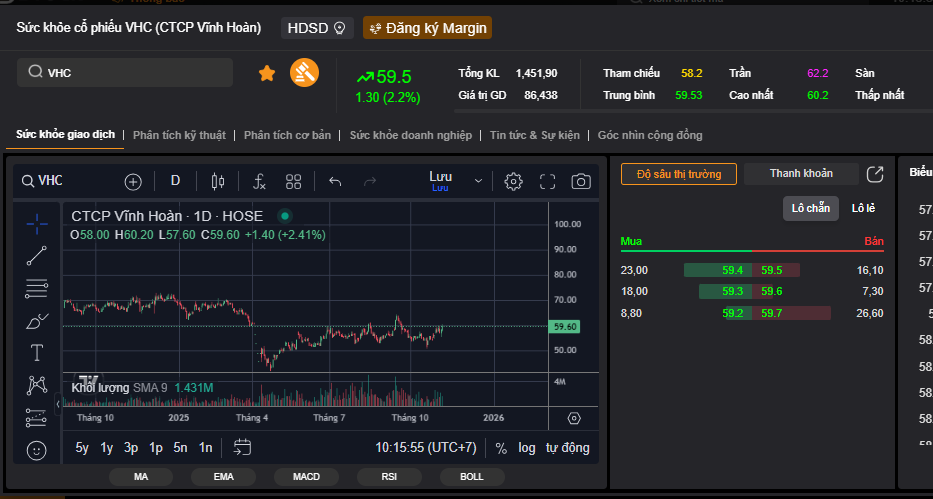
Task: Click the VHC stock search field
Action: click(125, 72)
